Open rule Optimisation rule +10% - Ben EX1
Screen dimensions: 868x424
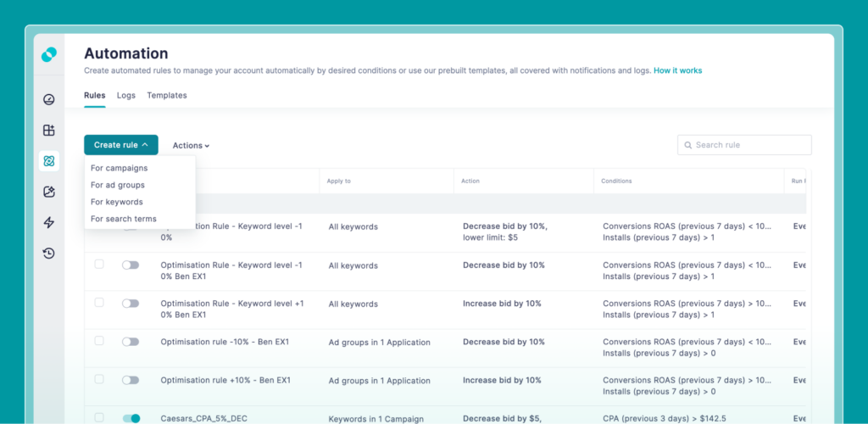pos(225,380)
